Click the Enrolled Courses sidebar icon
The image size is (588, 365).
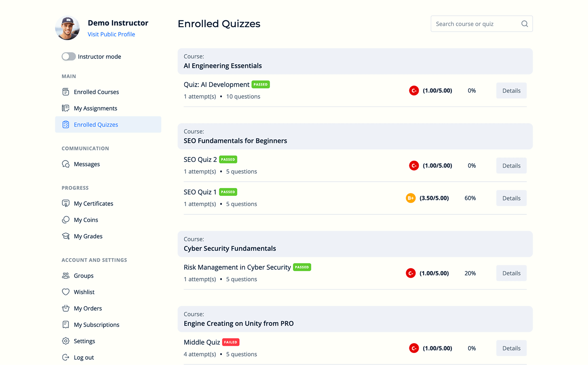(65, 92)
